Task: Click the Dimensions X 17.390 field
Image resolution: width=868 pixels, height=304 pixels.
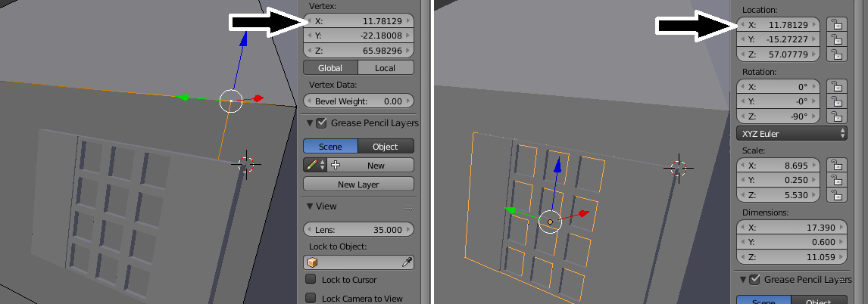Action: [x=792, y=227]
